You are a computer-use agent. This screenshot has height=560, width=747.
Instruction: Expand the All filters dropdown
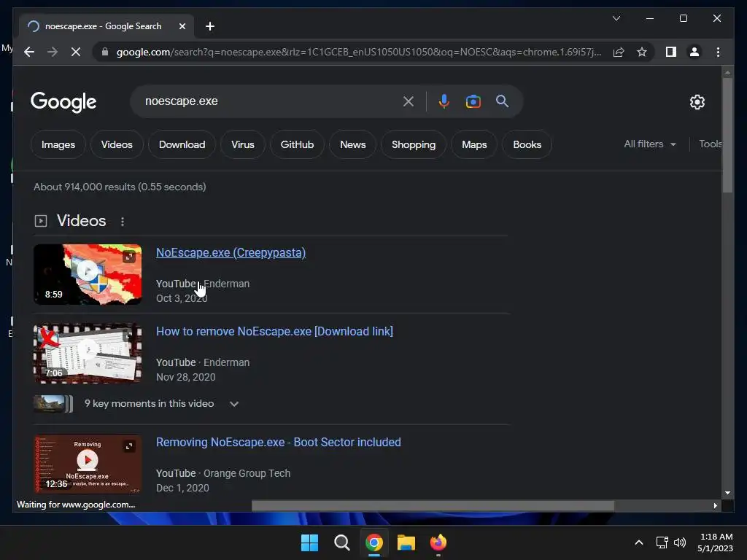(650, 144)
